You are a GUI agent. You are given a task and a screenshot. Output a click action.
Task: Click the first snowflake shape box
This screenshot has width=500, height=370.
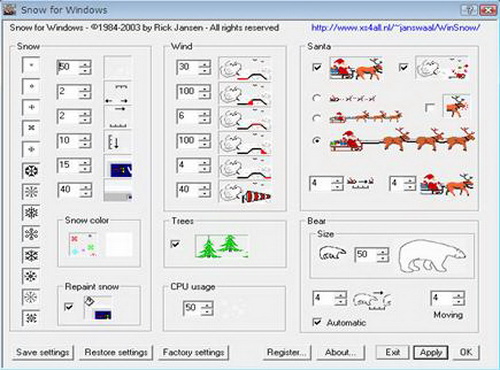click(31, 65)
